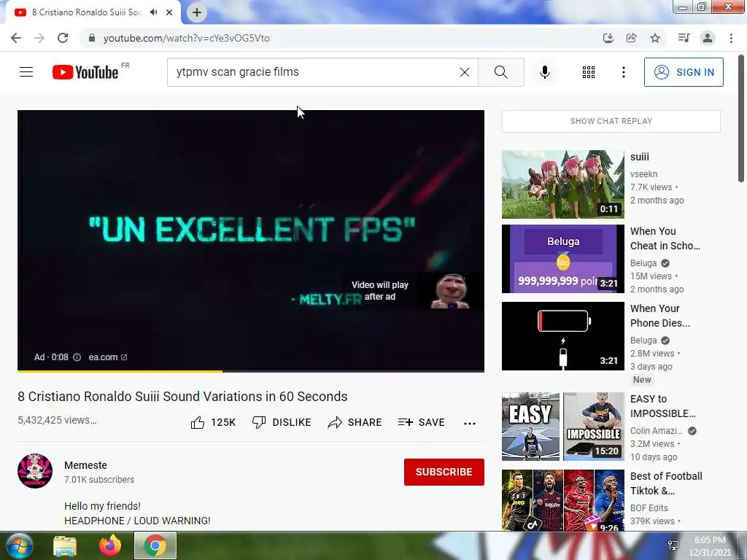Open the media control icon in Chrome toolbar
Viewport: 747px width, 560px height.
pos(684,38)
